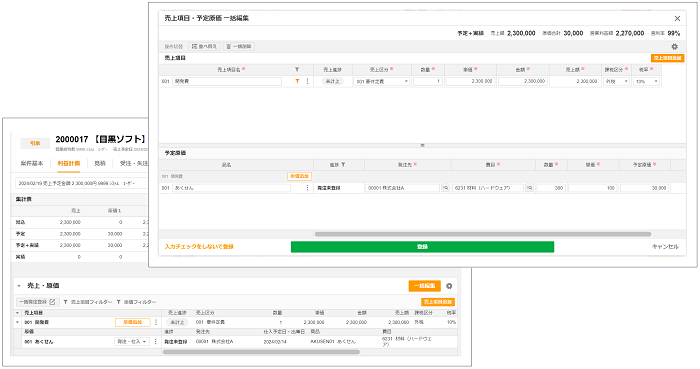This screenshot has height=369, width=700.
Task: Click キャンセル in dialog
Action: pyautogui.click(x=665, y=247)
